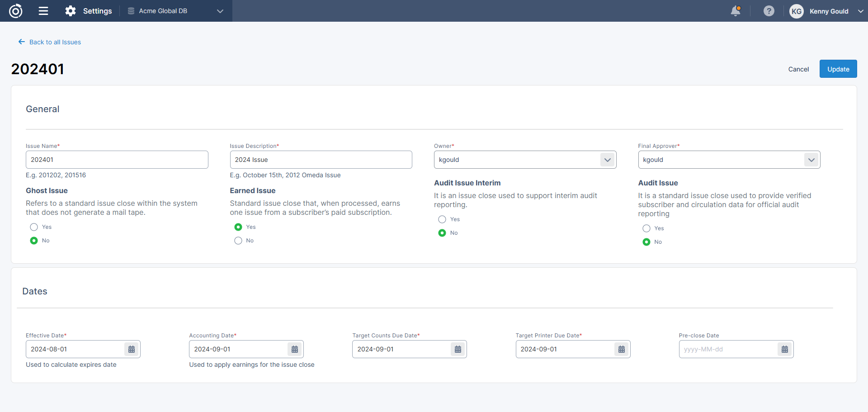Select Yes for Audit Issue Interim
Viewport: 868px width, 412px height.
pos(442,219)
